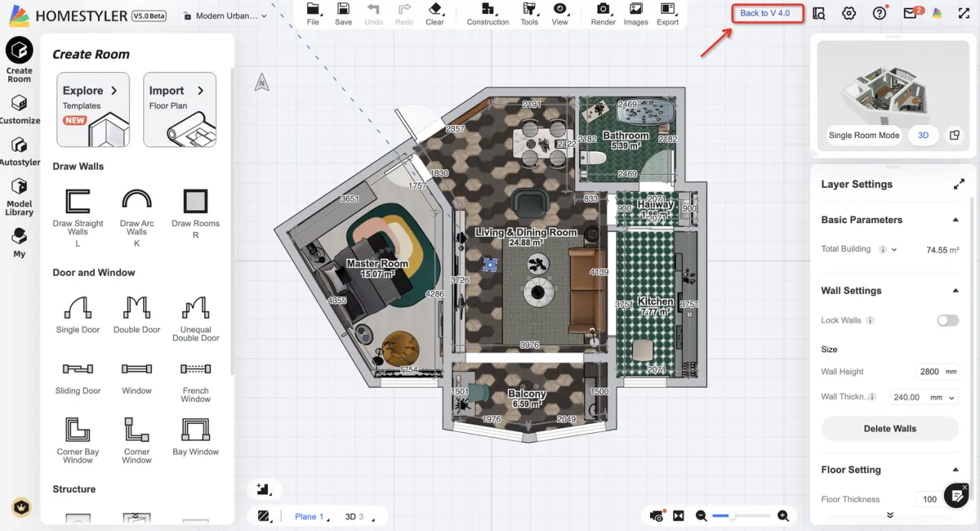The image size is (980, 531).
Task: Enable Single Room Mode
Action: 864,135
